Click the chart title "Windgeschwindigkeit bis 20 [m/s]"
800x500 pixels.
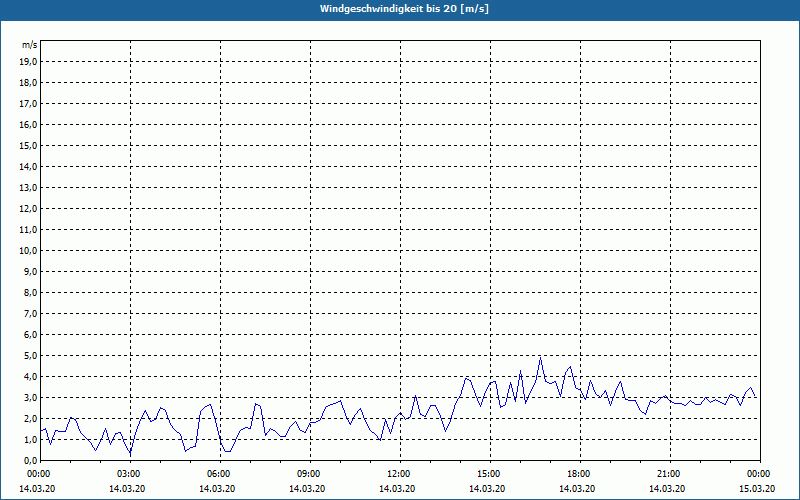coord(404,9)
